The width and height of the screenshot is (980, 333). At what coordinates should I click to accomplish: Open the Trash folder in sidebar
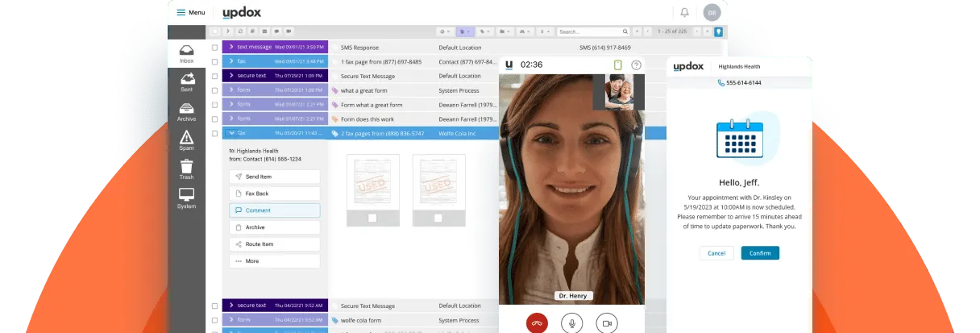(186, 169)
